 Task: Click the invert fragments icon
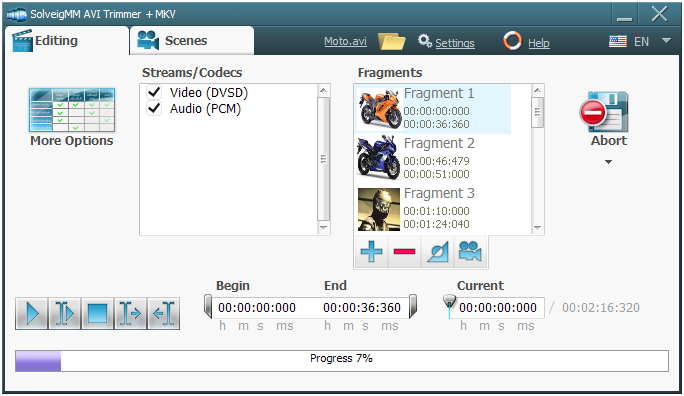click(x=438, y=252)
